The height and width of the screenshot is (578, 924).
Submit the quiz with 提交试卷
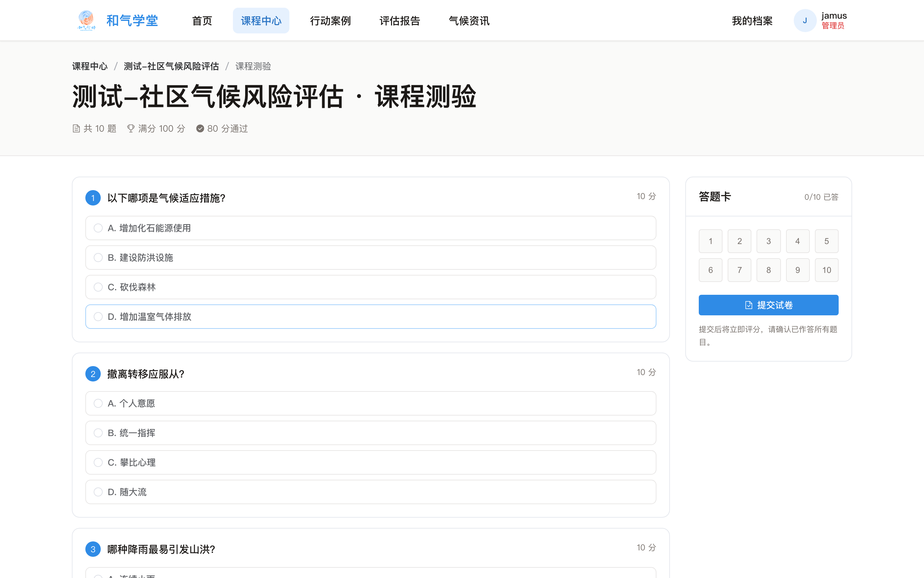pos(768,305)
